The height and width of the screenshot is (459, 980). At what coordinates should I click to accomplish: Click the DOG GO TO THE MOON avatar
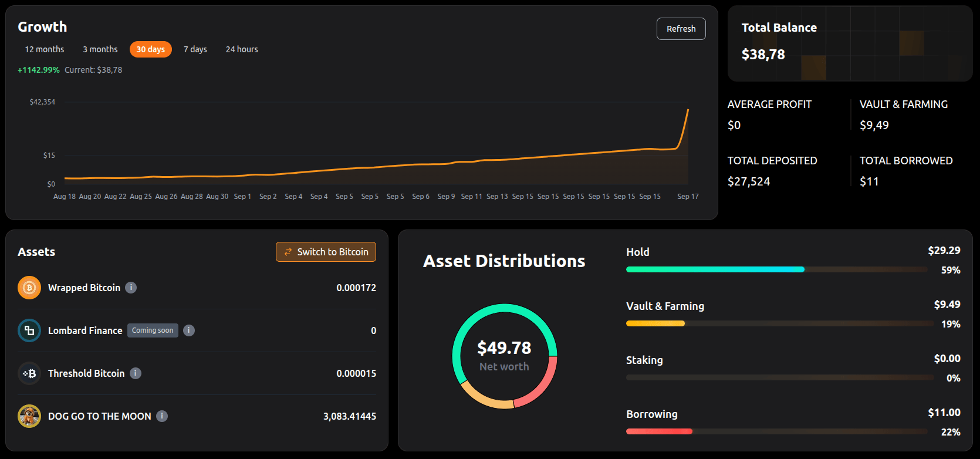29,416
